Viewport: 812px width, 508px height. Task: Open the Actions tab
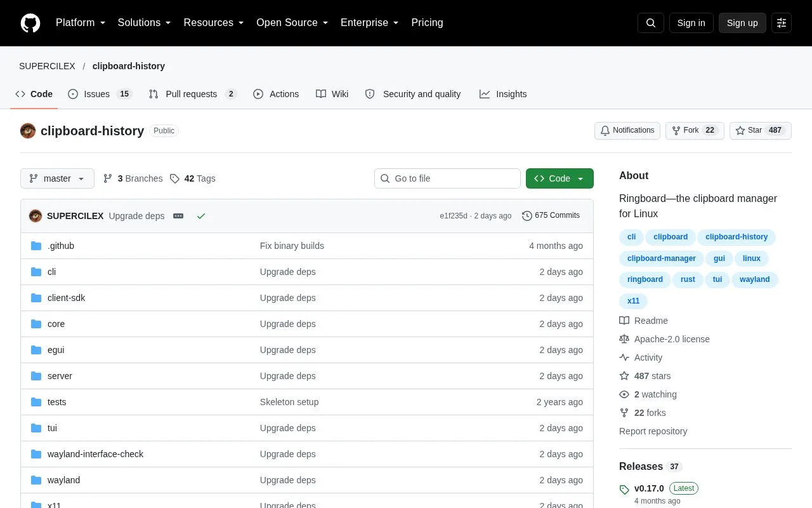point(276,94)
